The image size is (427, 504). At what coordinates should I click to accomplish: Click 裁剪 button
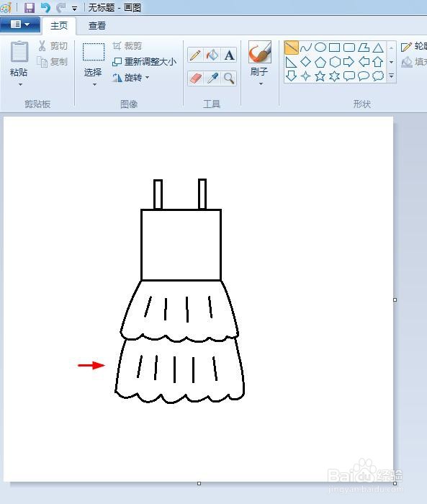click(127, 46)
